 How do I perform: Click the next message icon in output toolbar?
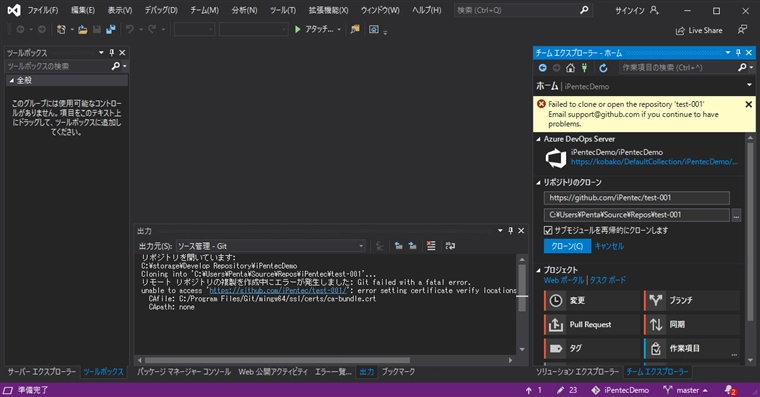412,246
